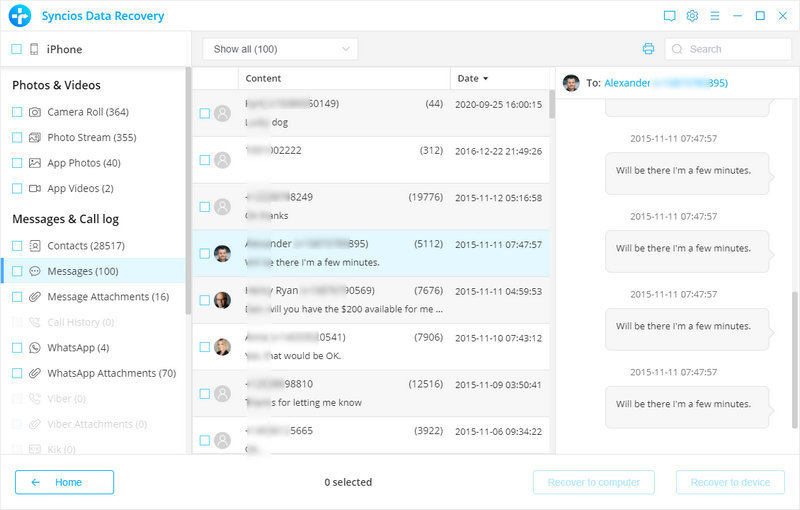Click the App Photos picture icon
The width and height of the screenshot is (800, 510).
pos(35,163)
